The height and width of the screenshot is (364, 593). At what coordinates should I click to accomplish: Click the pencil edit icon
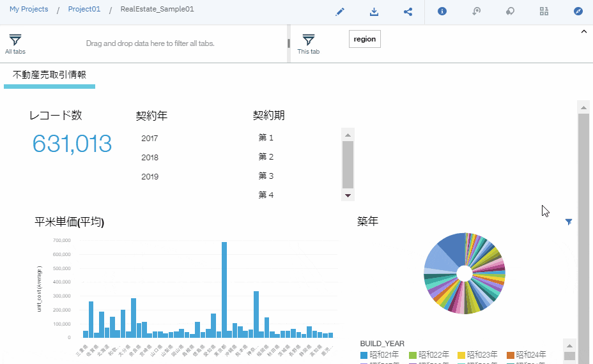click(x=339, y=11)
